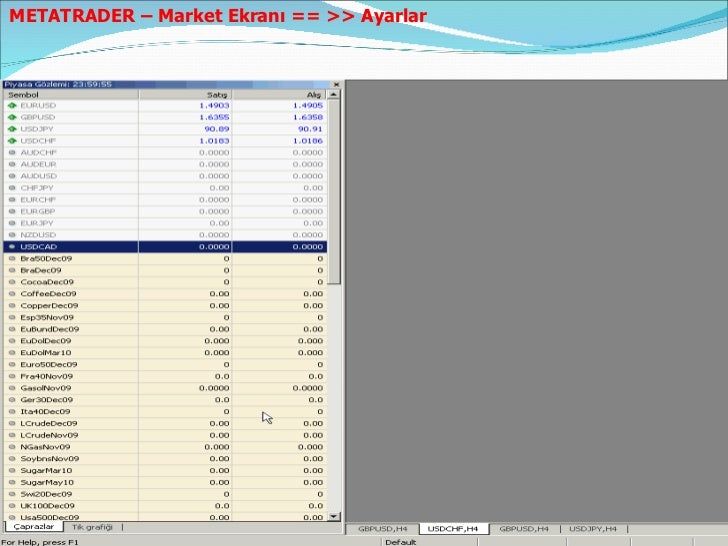Click the grey dot icon beside AUDUSD
Image resolution: width=728 pixels, height=546 pixels.
coord(12,176)
